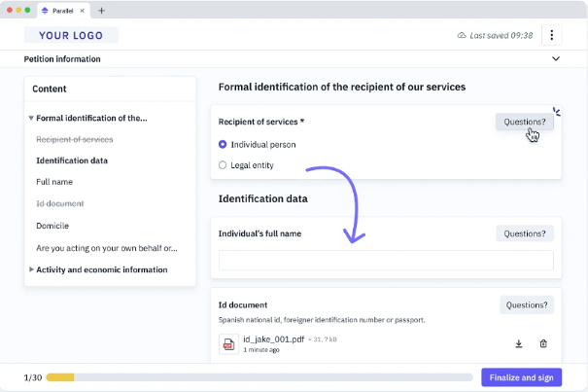Select the Individual person radio option
This screenshot has height=392, width=588.
pyautogui.click(x=223, y=144)
